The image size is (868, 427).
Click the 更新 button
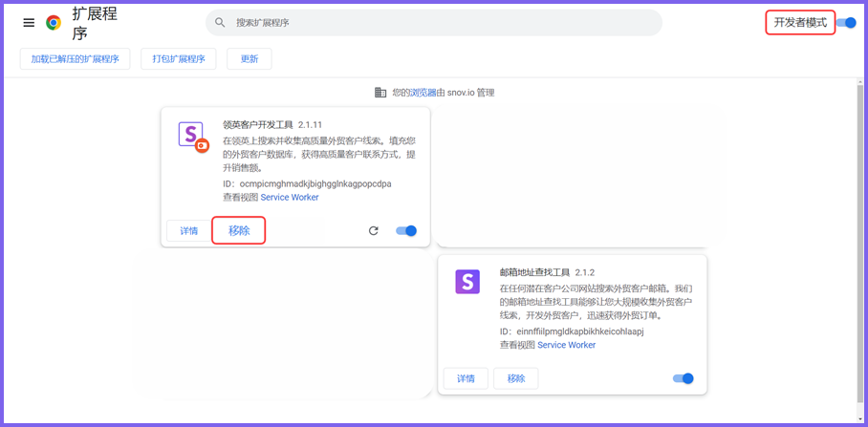[250, 59]
